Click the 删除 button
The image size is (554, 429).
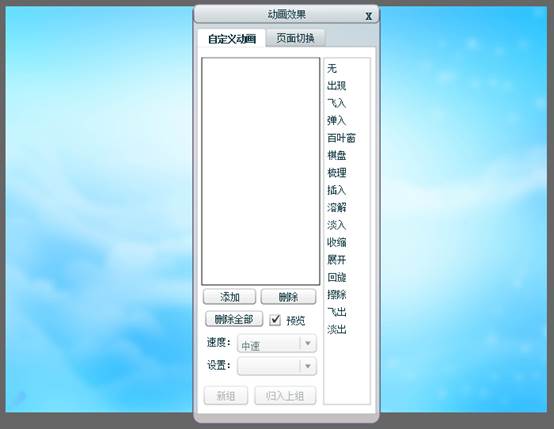(x=288, y=296)
